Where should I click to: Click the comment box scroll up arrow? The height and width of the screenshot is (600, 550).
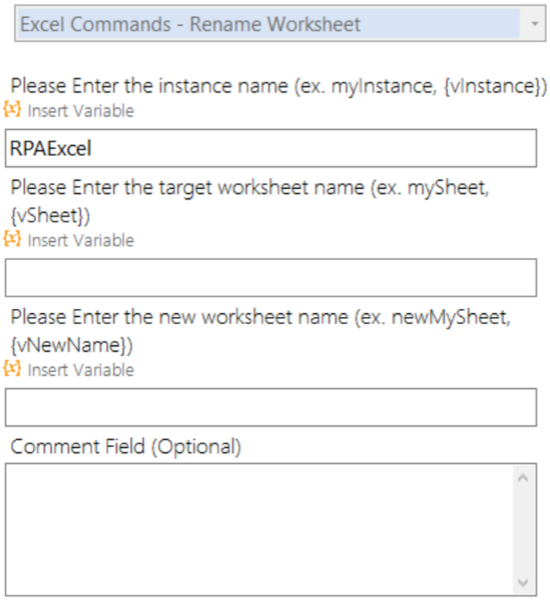[523, 478]
